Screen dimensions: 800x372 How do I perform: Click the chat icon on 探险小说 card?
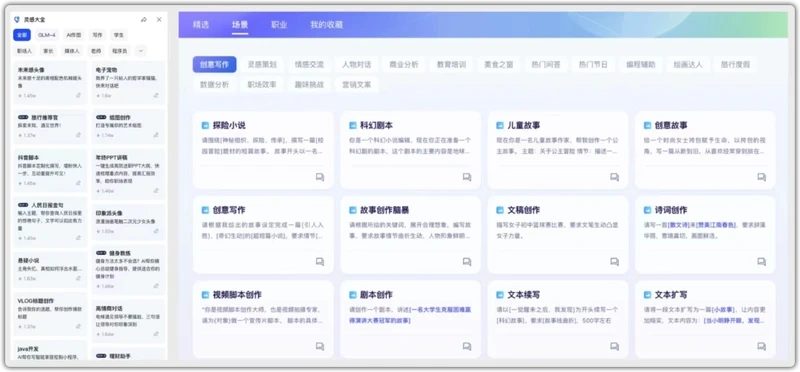point(320,177)
